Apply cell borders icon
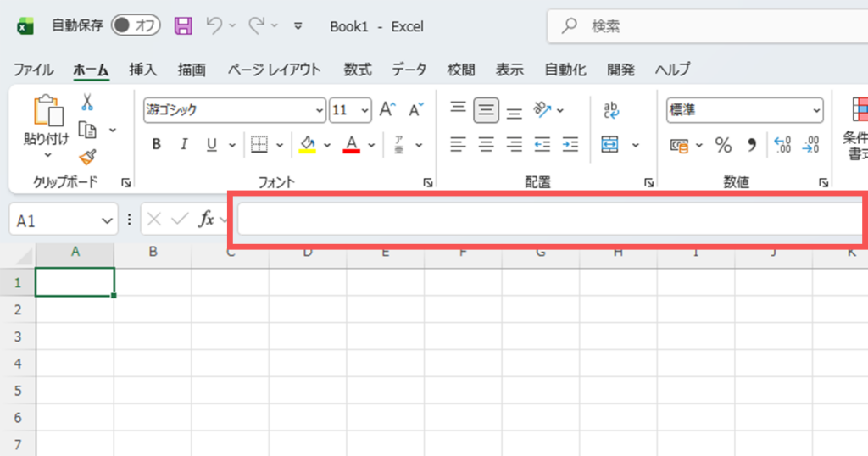 259,144
